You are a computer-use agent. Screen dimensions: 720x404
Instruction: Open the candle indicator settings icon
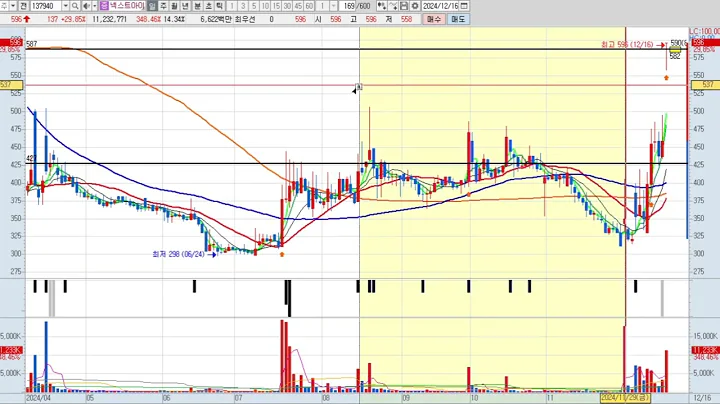(x=382, y=6)
